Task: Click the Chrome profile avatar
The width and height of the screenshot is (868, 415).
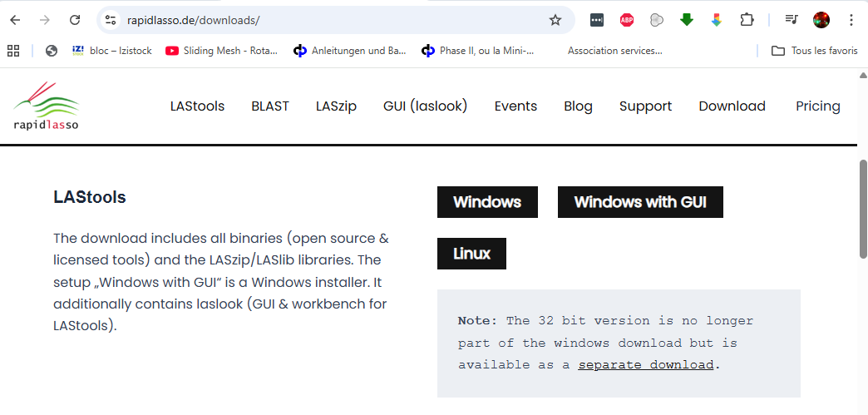Action: click(821, 20)
